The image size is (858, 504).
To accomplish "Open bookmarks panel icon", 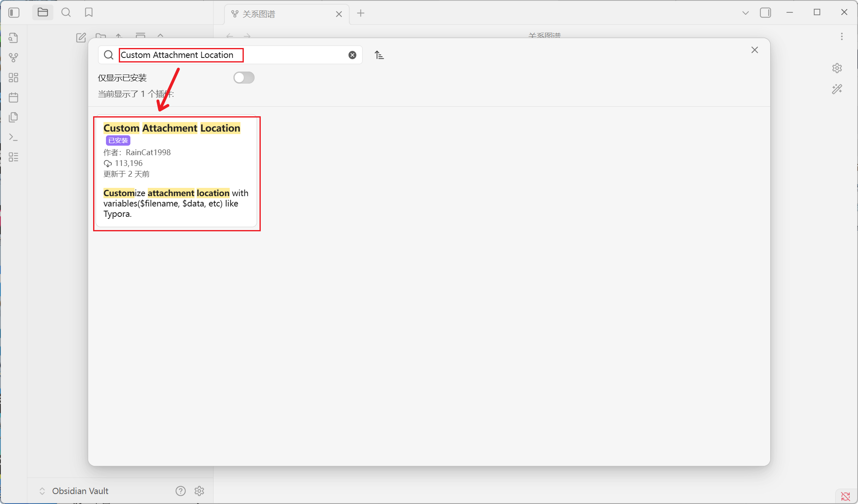I will pyautogui.click(x=89, y=12).
